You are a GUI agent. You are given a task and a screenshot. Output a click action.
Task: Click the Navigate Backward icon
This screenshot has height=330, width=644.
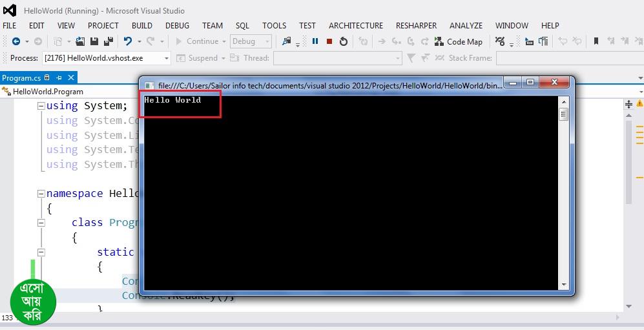[16, 41]
